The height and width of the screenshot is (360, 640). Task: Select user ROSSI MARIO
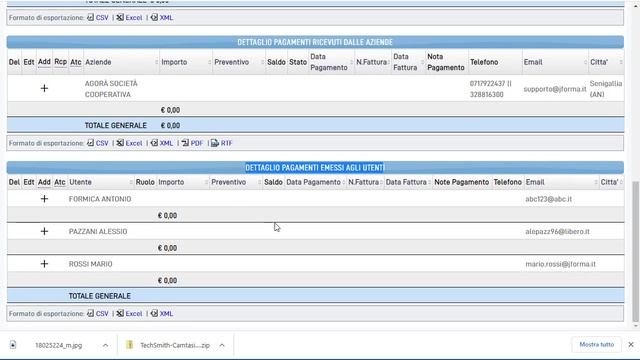coord(90,264)
